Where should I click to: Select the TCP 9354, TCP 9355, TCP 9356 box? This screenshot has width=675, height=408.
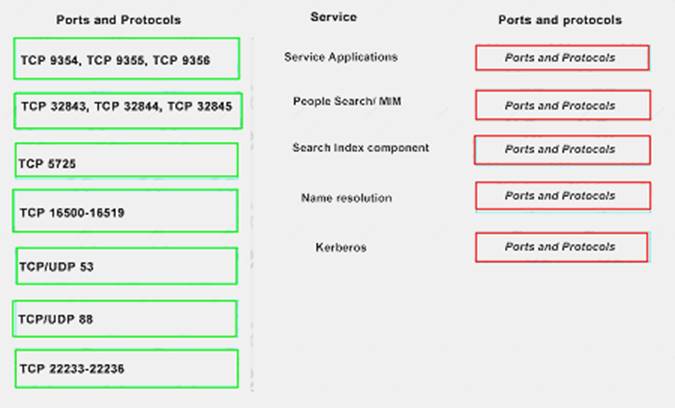[127, 60]
